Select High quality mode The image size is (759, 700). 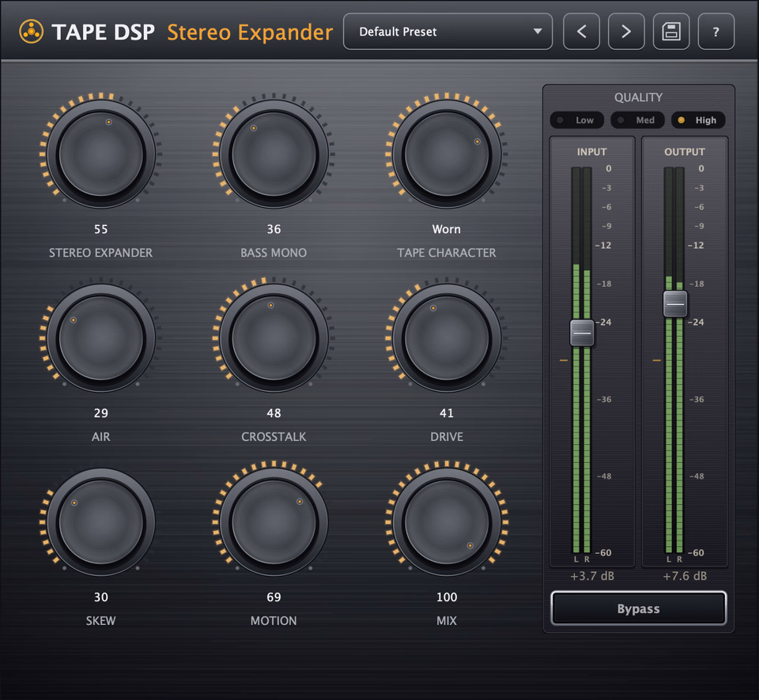(698, 120)
